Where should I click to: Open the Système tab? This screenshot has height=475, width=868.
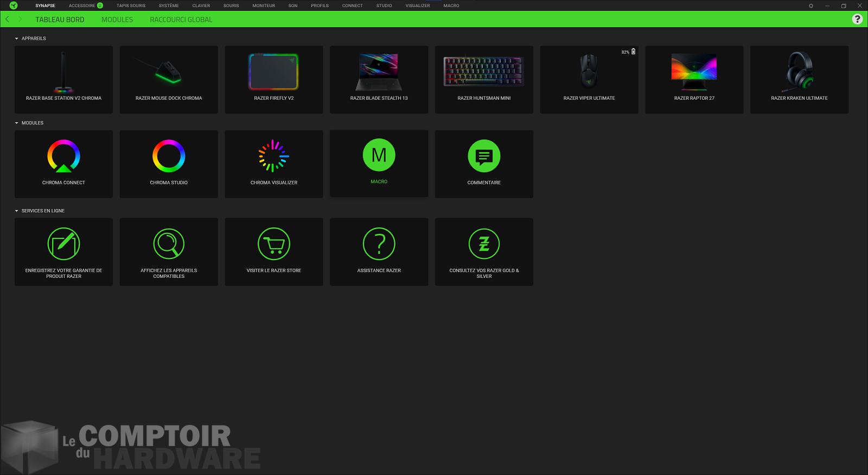coord(169,5)
